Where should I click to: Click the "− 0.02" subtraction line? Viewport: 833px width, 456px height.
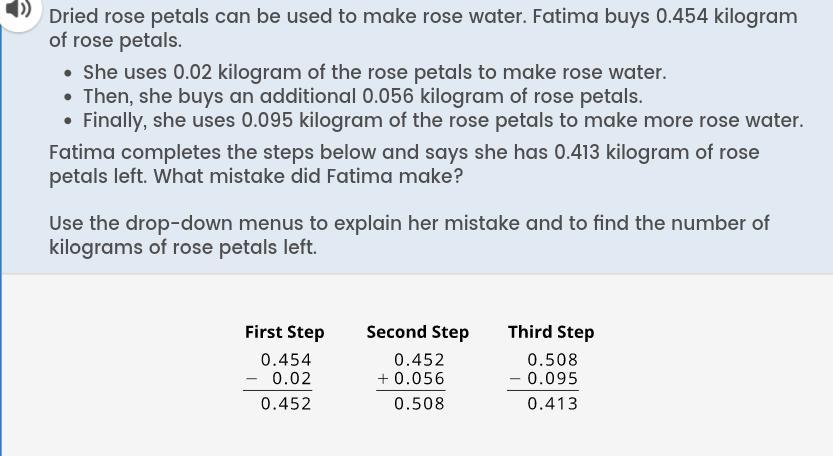click(x=279, y=379)
